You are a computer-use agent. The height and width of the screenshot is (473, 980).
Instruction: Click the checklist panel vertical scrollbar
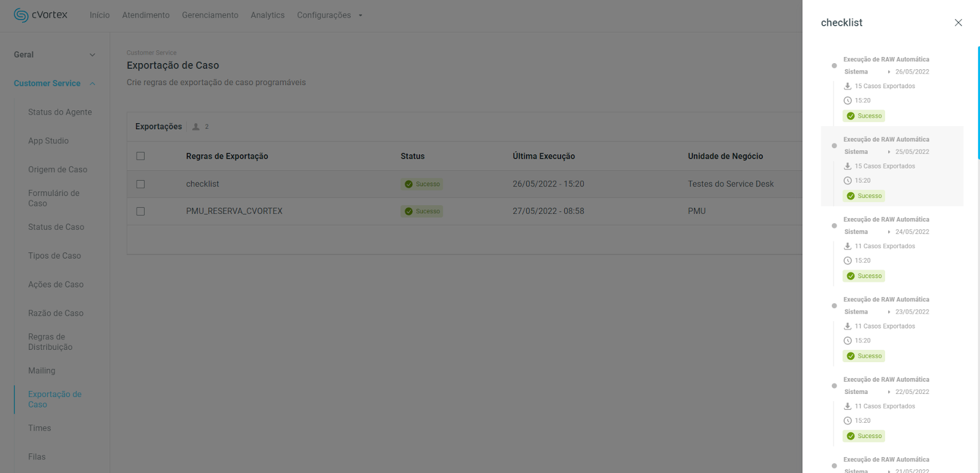point(978,103)
